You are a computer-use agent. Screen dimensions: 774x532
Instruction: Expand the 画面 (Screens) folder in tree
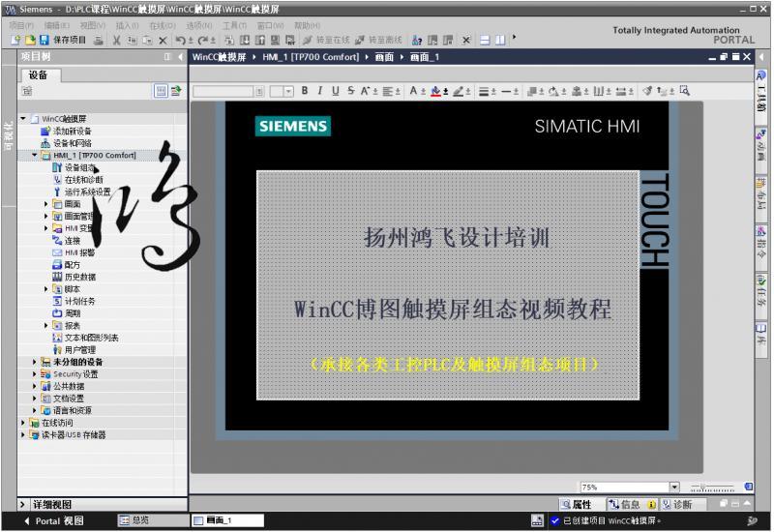click(45, 204)
